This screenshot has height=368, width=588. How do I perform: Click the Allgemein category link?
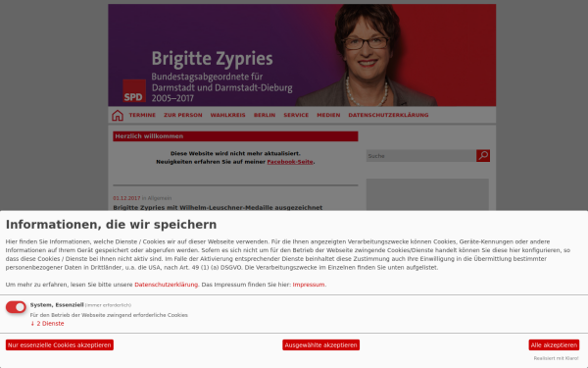click(160, 198)
